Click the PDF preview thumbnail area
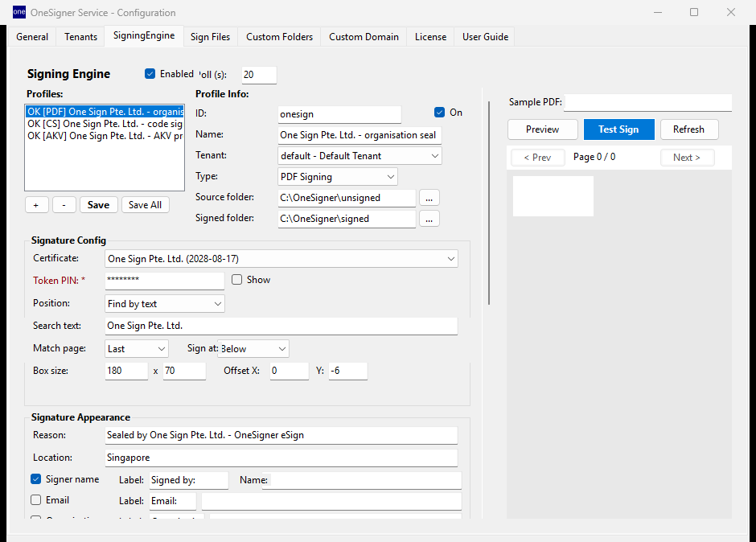The image size is (756, 542). pos(553,195)
